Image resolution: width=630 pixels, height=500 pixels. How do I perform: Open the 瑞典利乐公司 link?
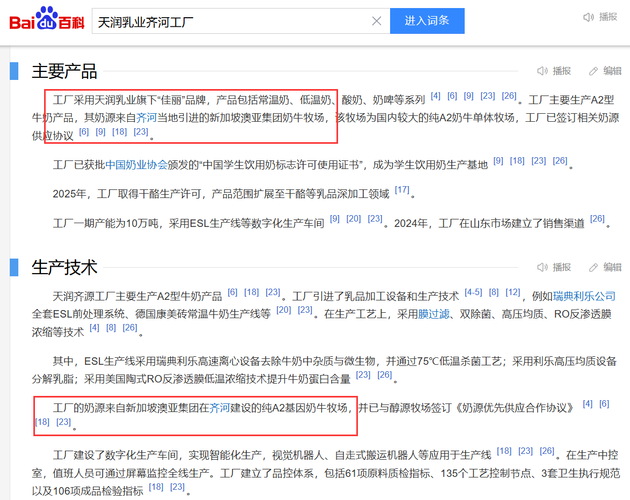584,297
